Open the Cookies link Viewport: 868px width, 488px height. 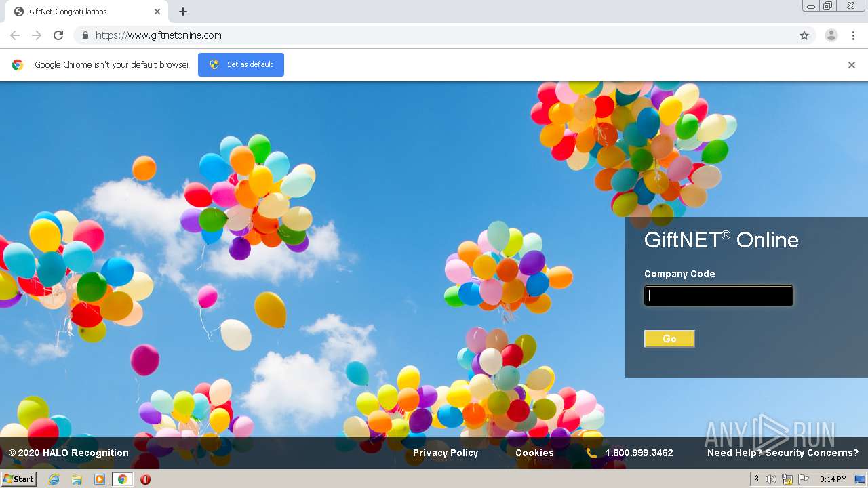[534, 453]
